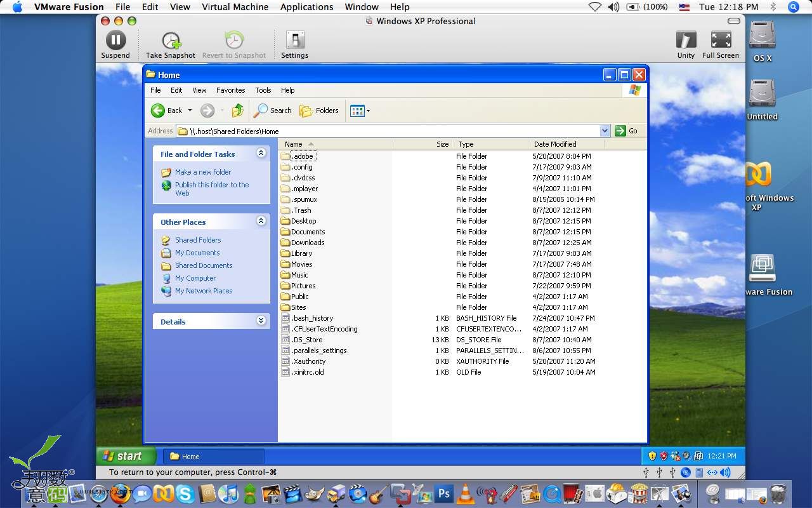Image resolution: width=812 pixels, height=508 pixels.
Task: Open the VMware Fusion application menu
Action: 69,7
